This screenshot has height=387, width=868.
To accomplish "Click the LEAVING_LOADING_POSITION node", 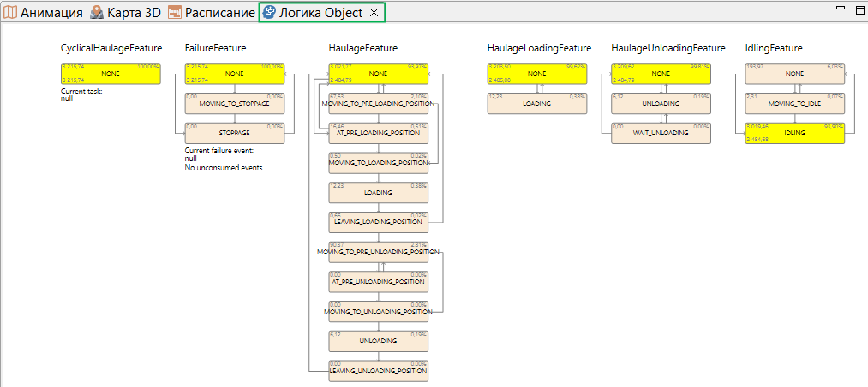I will [x=378, y=223].
